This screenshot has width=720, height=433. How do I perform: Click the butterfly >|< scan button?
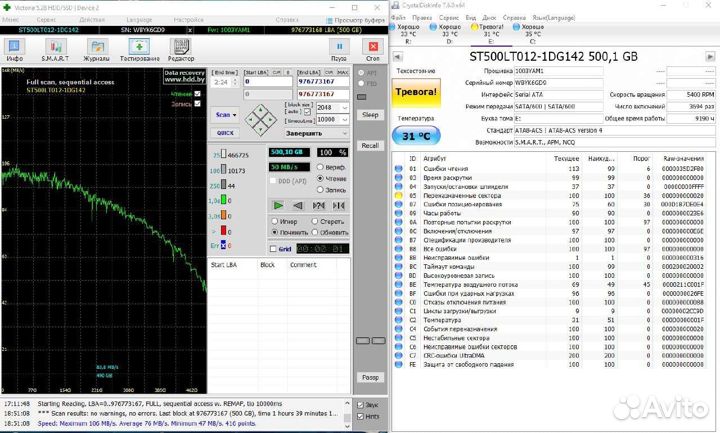339,206
